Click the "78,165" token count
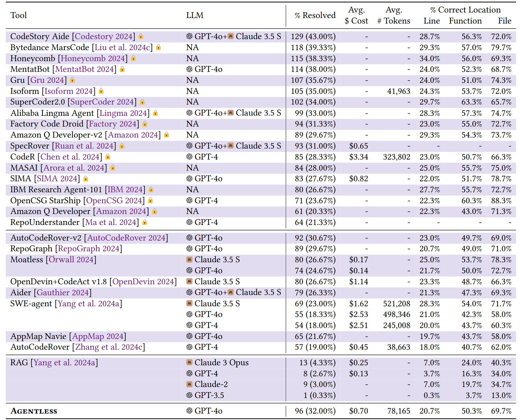The width and height of the screenshot is (520, 420). coord(399,411)
